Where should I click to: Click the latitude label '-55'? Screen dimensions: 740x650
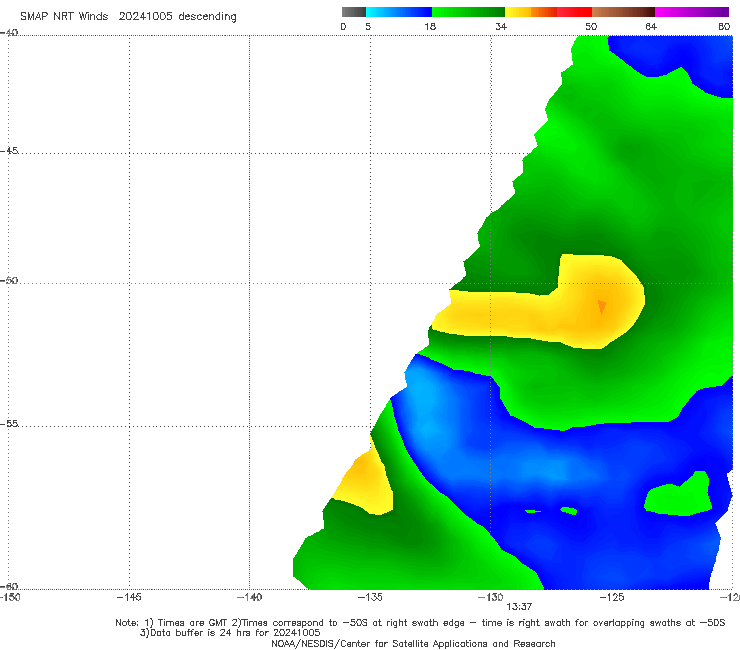tap(9, 423)
